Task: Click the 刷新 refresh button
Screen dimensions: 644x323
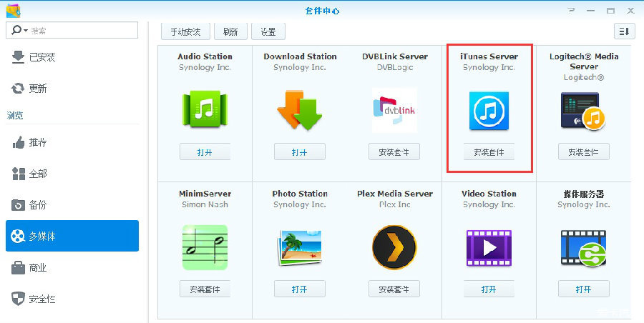Action: [x=230, y=31]
